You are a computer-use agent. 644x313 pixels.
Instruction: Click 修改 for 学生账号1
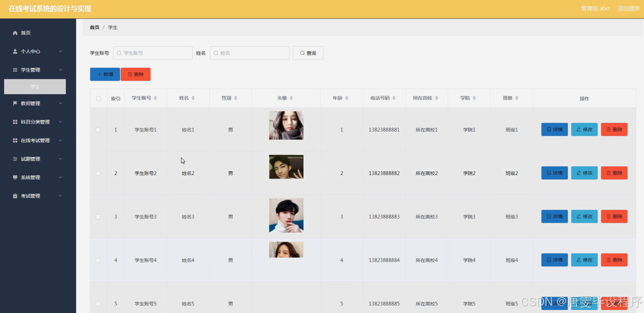click(x=585, y=130)
